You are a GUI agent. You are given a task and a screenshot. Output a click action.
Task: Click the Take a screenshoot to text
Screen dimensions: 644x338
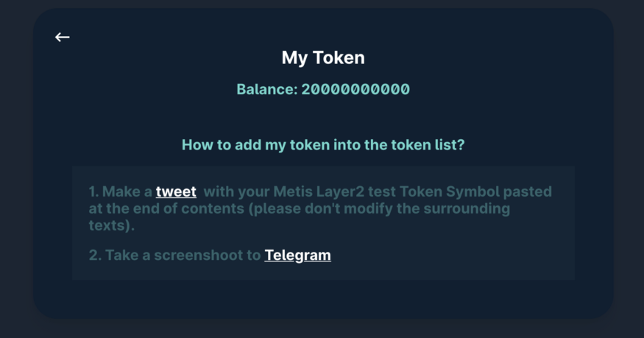point(183,255)
